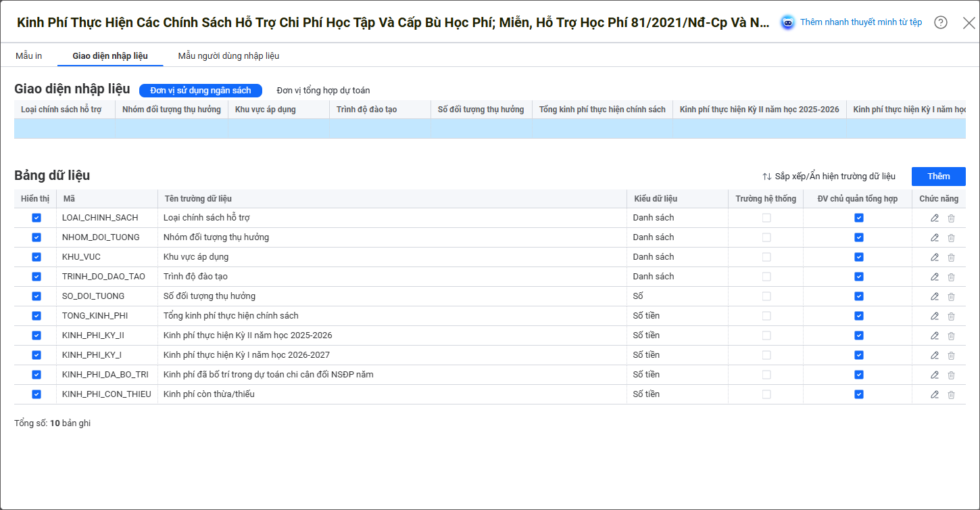This screenshot has width=980, height=510.
Task: Select Đơn vị tổng hợp dự toán
Action: tap(323, 91)
